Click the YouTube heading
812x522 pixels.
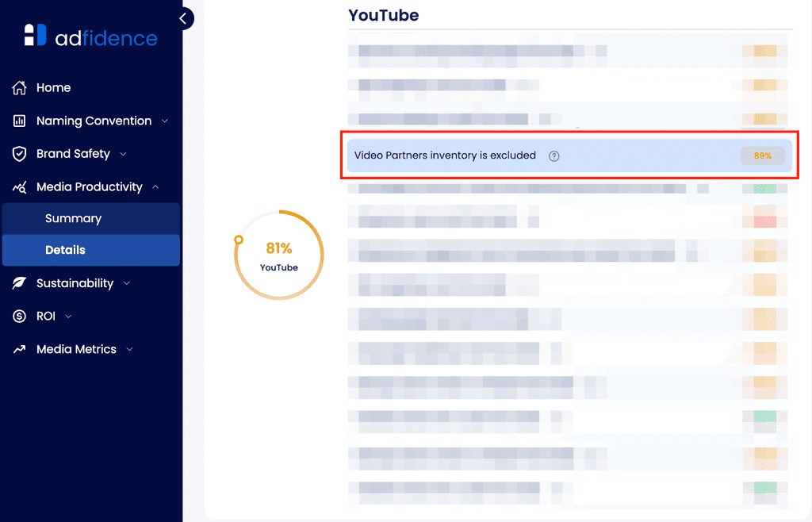click(383, 15)
